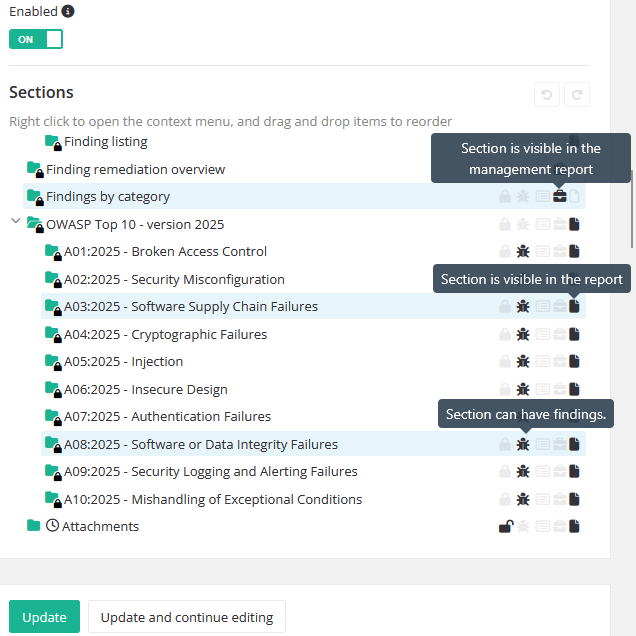
Task: Click the redo arrow button in Sections
Action: (x=576, y=96)
